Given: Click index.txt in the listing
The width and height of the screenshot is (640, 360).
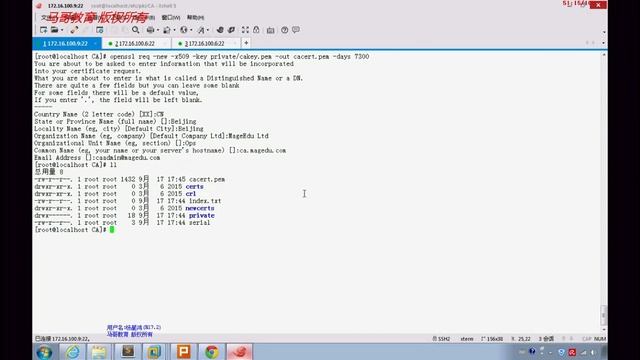Looking at the screenshot, I should coord(205,201).
